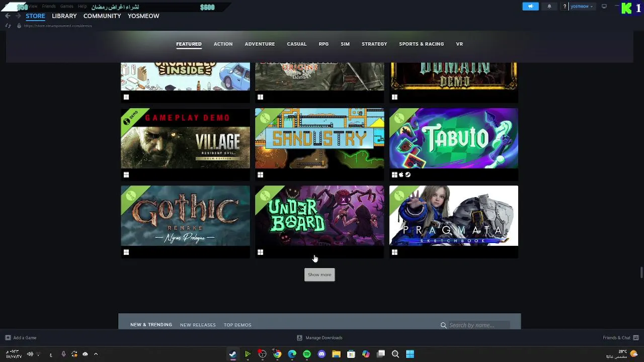Open the Sports & Racing tab
This screenshot has height=362, width=644.
point(421,44)
